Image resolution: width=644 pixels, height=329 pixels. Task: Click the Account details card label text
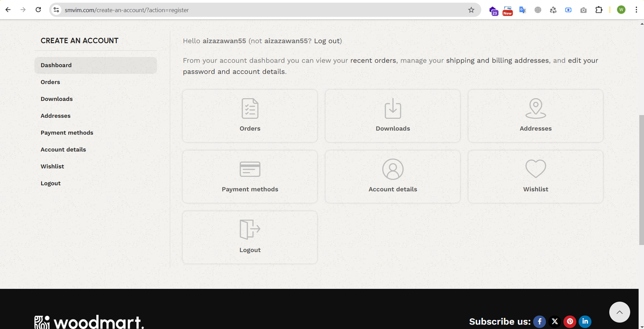click(393, 189)
